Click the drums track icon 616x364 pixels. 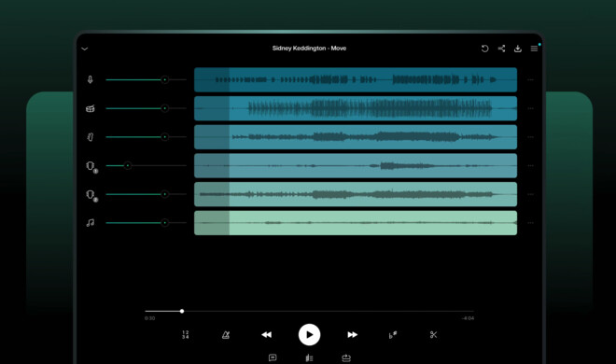[x=91, y=108]
